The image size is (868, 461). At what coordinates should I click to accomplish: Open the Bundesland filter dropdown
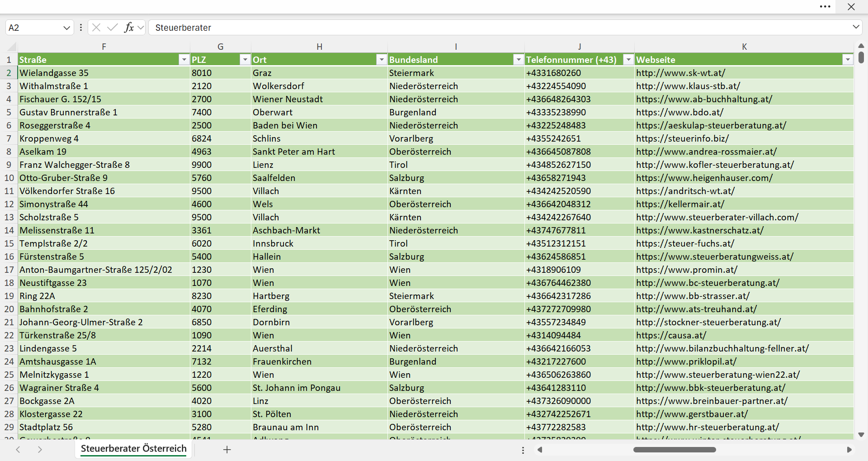tap(518, 60)
